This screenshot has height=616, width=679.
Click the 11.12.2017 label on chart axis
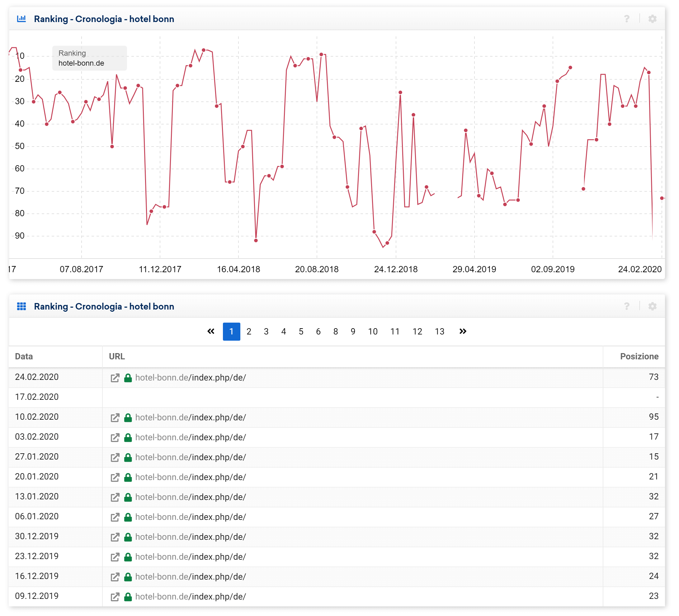[160, 269]
